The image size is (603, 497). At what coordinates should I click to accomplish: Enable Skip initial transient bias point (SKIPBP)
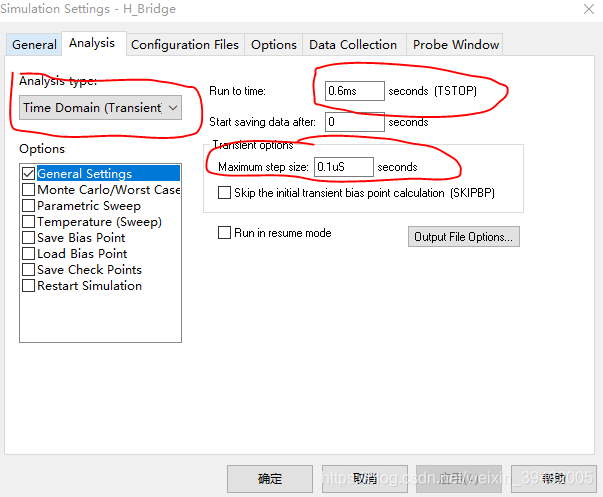224,193
